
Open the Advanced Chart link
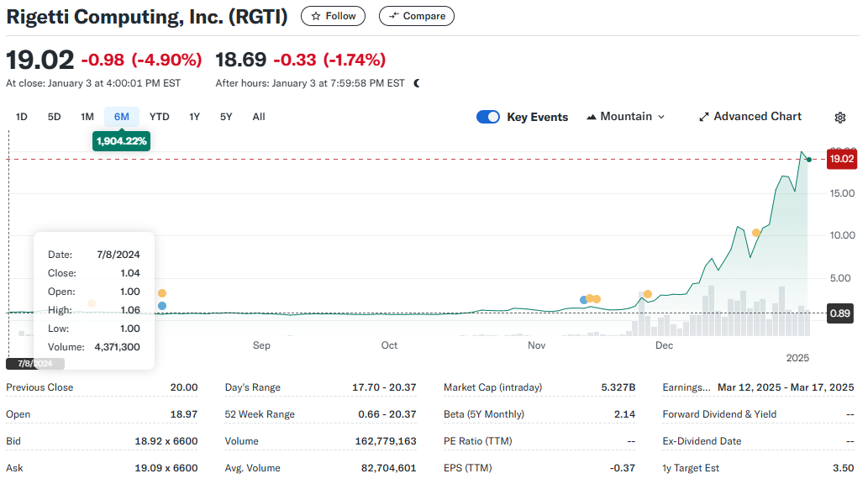[x=750, y=116]
